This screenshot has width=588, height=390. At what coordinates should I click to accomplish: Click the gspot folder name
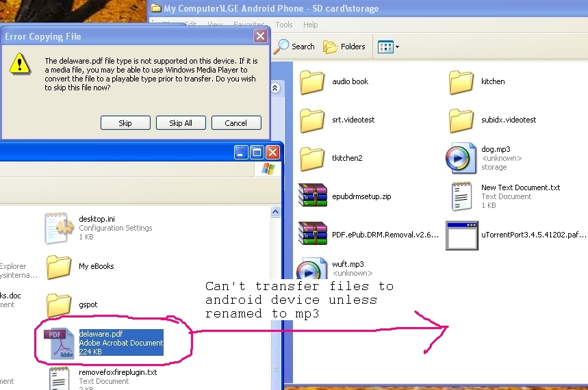coord(88,305)
